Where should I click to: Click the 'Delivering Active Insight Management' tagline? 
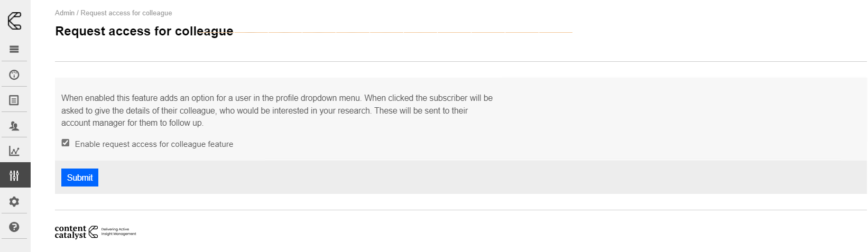118,232
